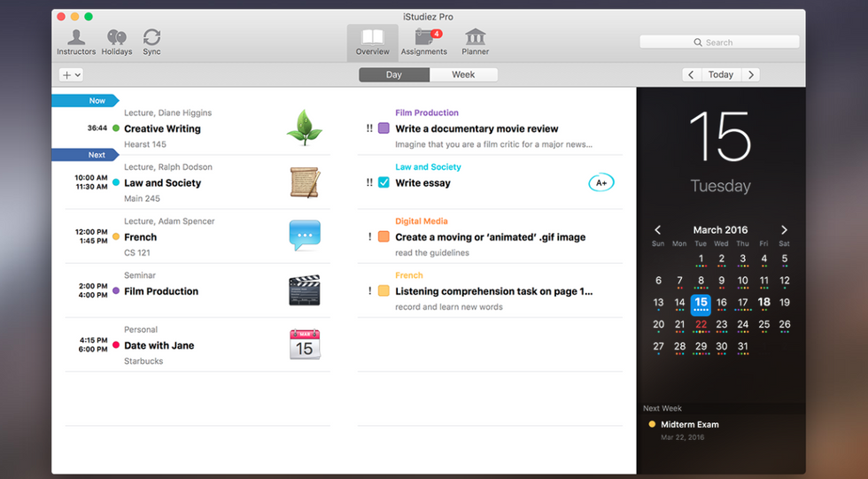Image resolution: width=868 pixels, height=479 pixels.
Task: Check off the documentary movie review task
Action: (x=384, y=128)
